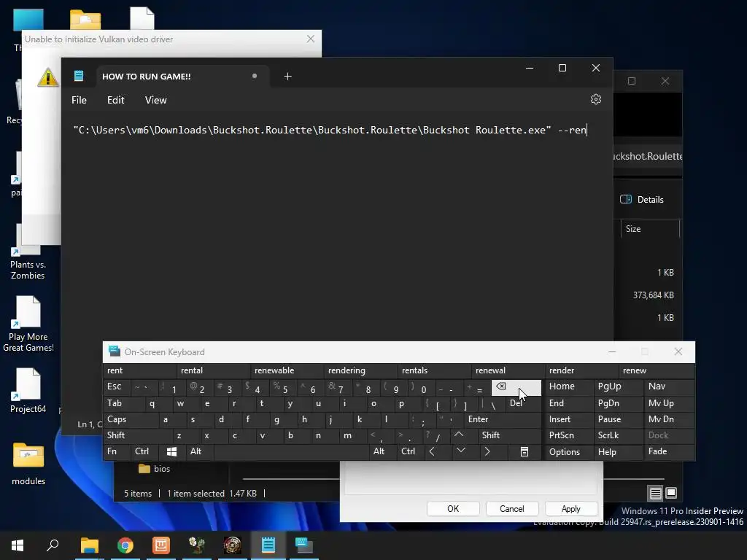Click the Help key on On-Screen Keyboard
747x560 pixels.
[617, 451]
